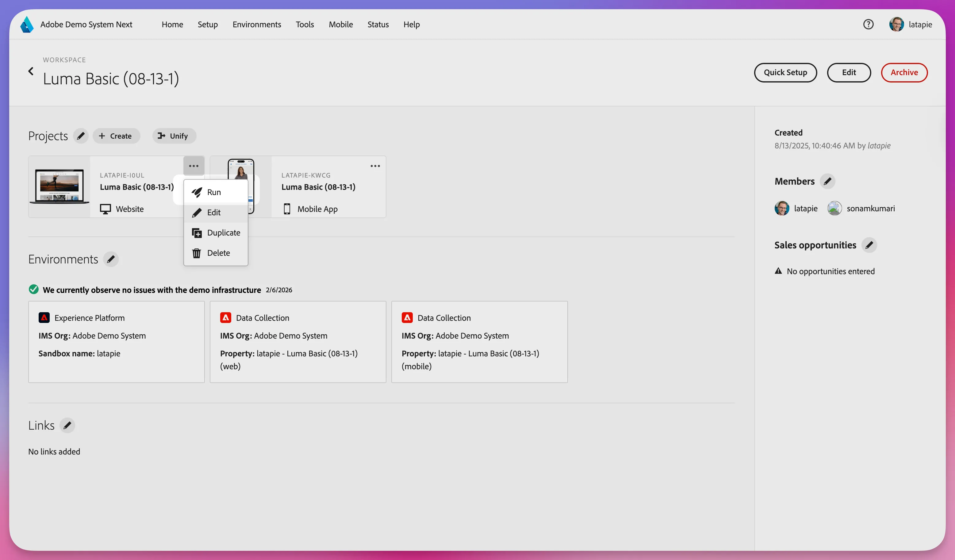Screen dimensions: 955x560
Task: Click the laptop website project thumbnail
Action: click(59, 187)
